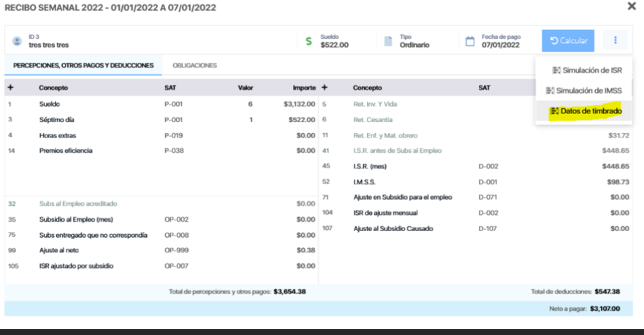This screenshot has height=335, width=644.
Task: Select the I.M.S.S. deduction row
Action: 366,181
